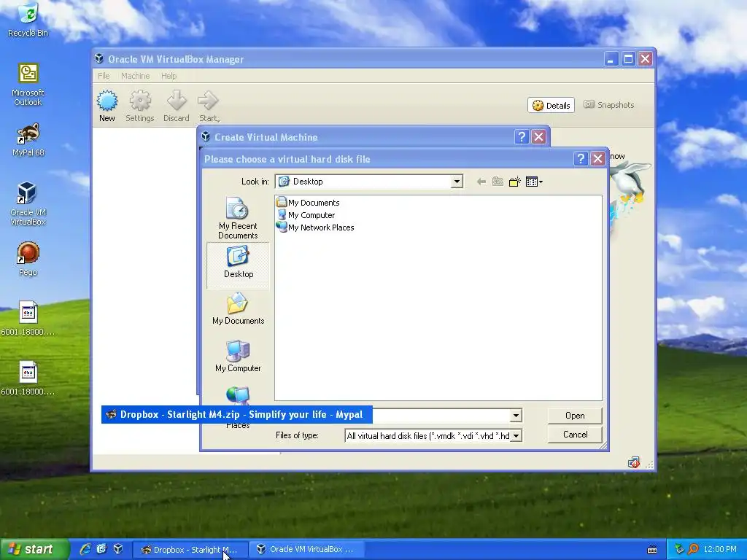Click Settings gear icon in VirtualBox Manager
Viewport: 747px width, 560px height.
[140, 106]
